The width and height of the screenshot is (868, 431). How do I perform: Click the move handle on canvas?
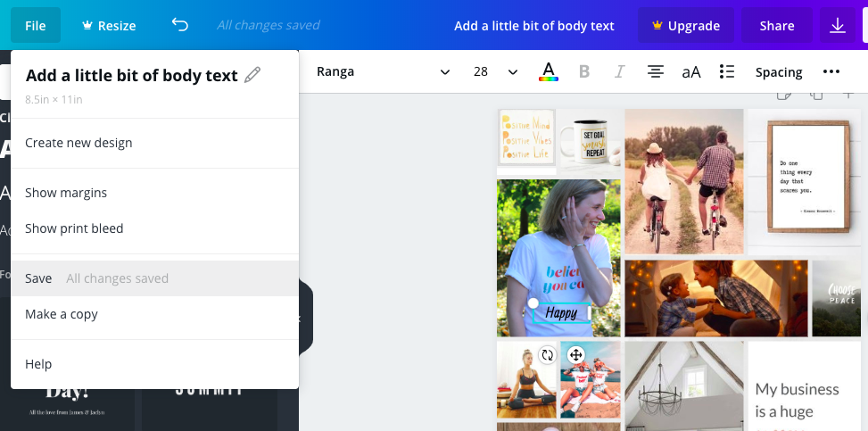pos(575,355)
